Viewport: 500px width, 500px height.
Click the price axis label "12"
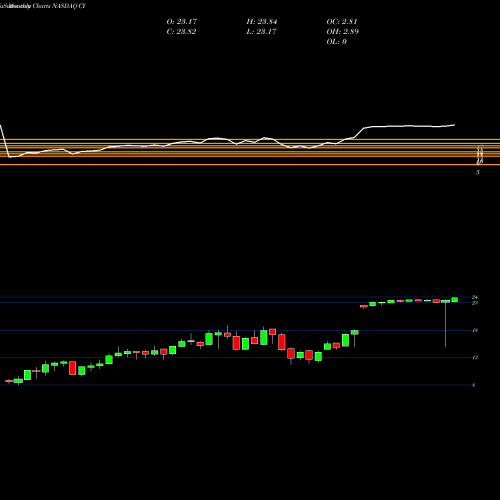point(475,358)
